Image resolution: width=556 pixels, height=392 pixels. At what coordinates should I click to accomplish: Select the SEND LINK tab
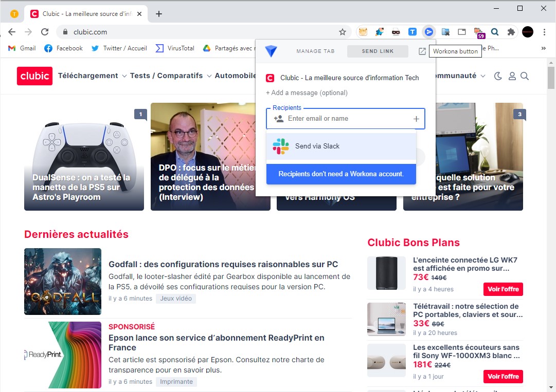(x=378, y=51)
